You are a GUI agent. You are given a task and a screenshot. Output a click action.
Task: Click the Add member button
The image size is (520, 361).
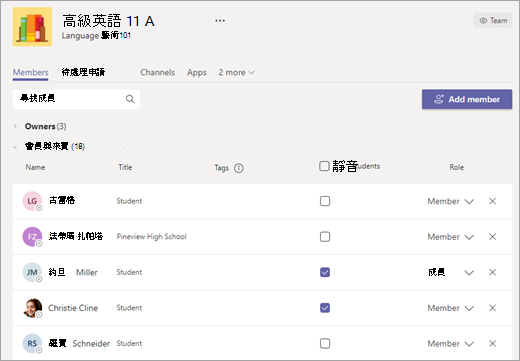[x=467, y=99]
